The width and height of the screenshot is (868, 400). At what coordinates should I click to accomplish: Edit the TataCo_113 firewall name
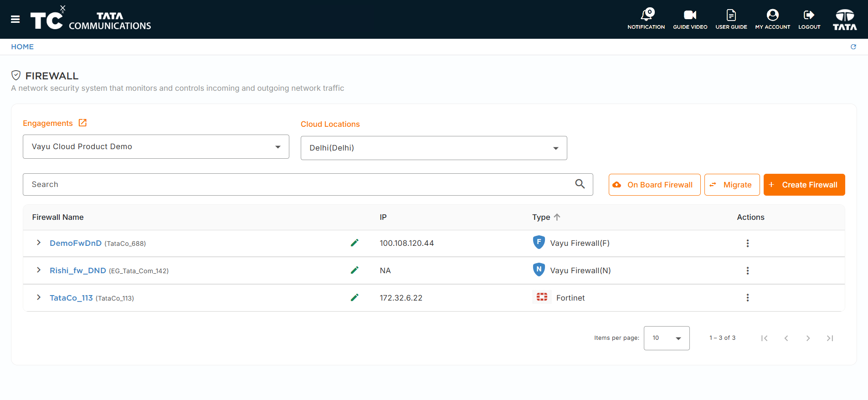point(354,297)
